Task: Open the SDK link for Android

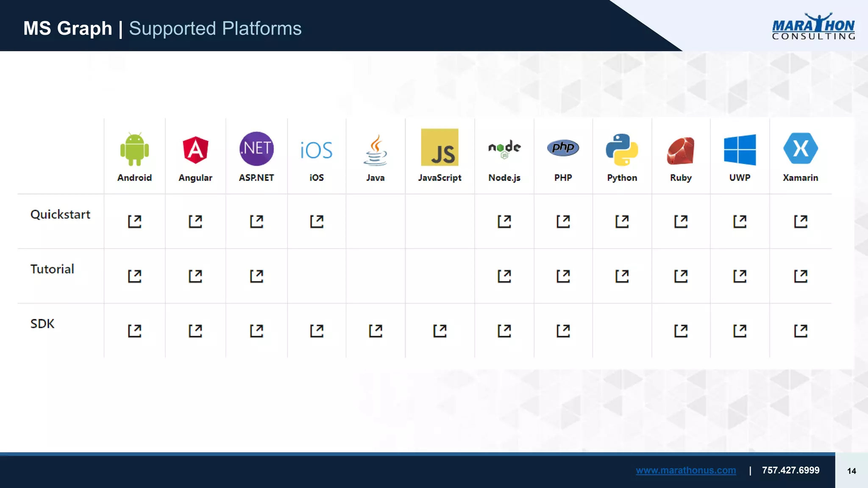Action: pos(134,331)
